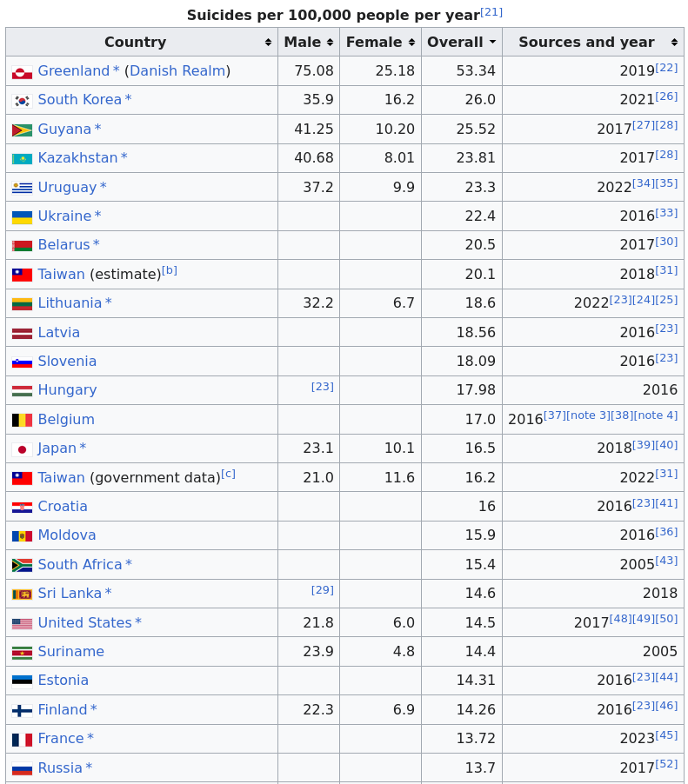Open the Hungary link

tap(67, 390)
